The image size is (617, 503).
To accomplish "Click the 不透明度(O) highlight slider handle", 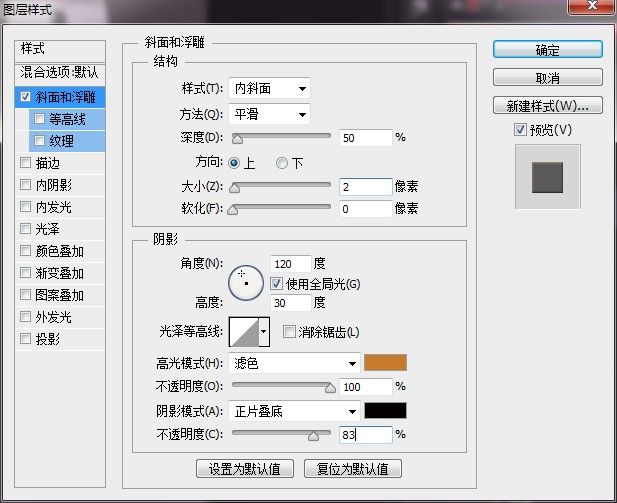I will (x=330, y=388).
